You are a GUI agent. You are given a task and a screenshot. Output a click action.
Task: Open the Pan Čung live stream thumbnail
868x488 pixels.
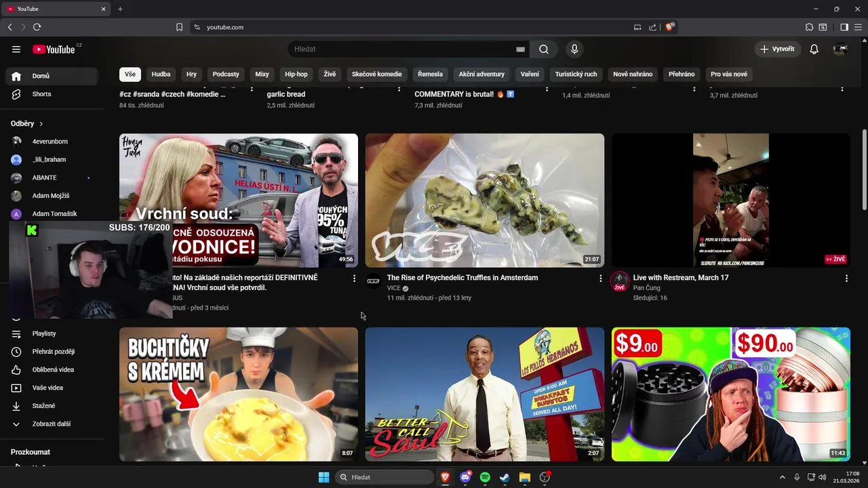tap(731, 201)
